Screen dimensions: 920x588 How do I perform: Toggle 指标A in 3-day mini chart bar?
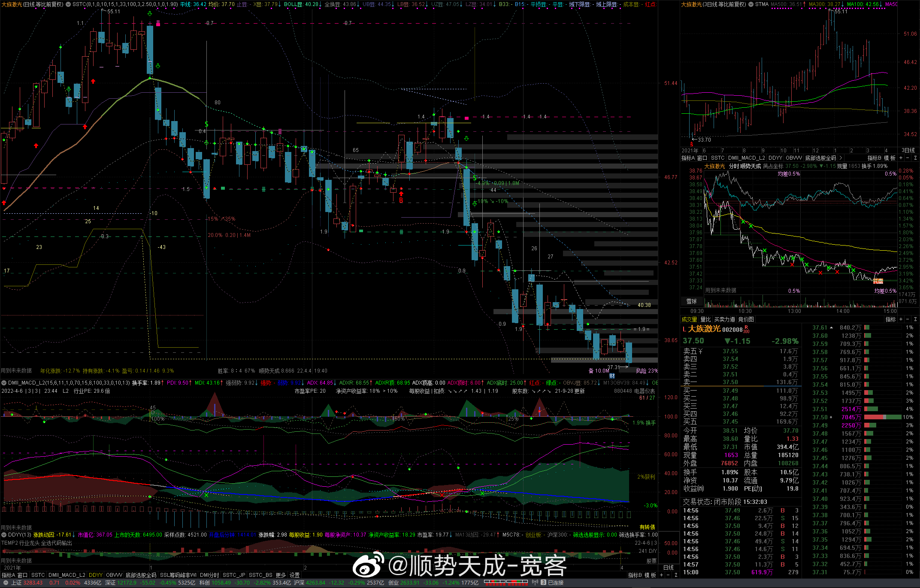pos(688,158)
